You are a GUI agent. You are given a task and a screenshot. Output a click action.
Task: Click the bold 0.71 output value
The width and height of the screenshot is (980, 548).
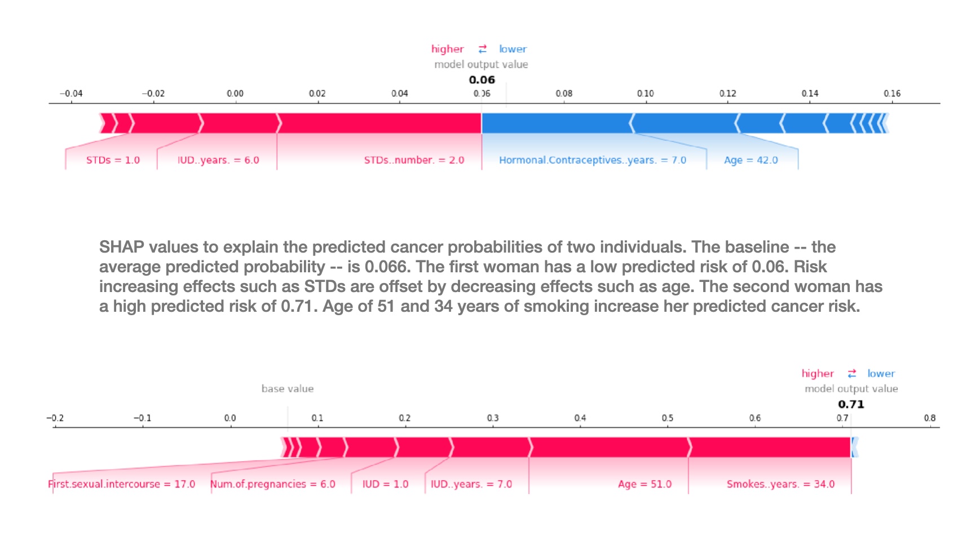(850, 404)
